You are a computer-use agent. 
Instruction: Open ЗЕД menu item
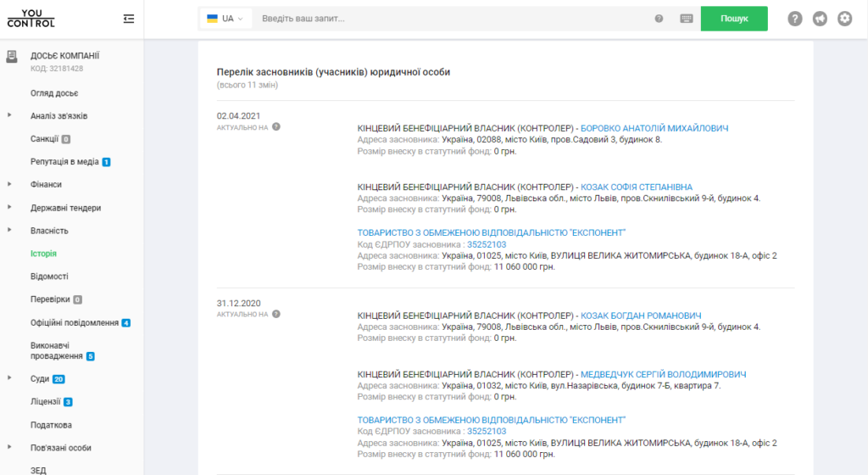coord(38,471)
